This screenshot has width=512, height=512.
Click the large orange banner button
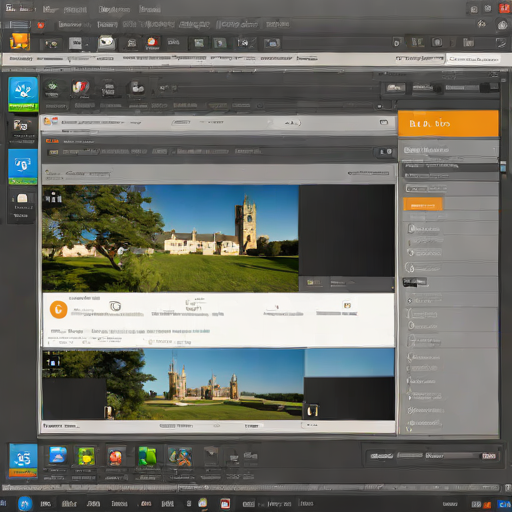click(x=448, y=123)
